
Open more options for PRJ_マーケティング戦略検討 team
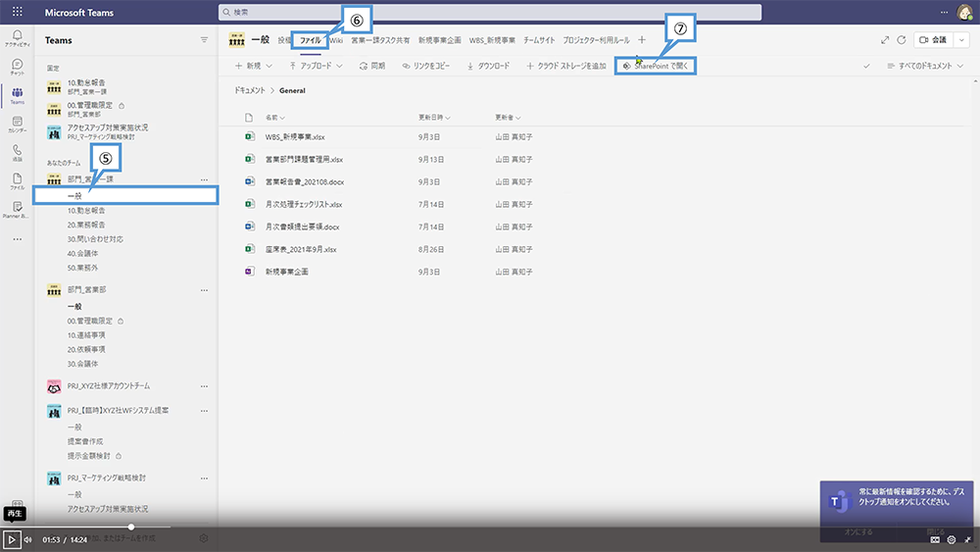coord(204,478)
